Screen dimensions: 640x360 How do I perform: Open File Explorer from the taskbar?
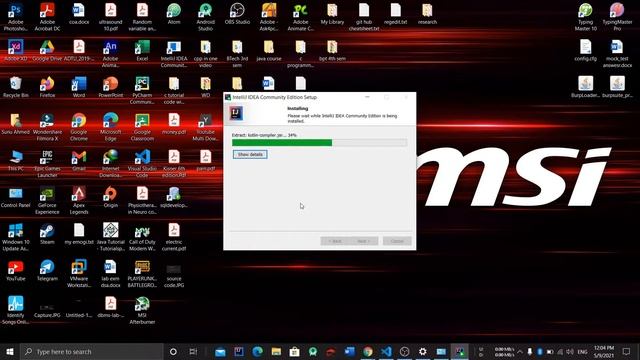coord(276,351)
